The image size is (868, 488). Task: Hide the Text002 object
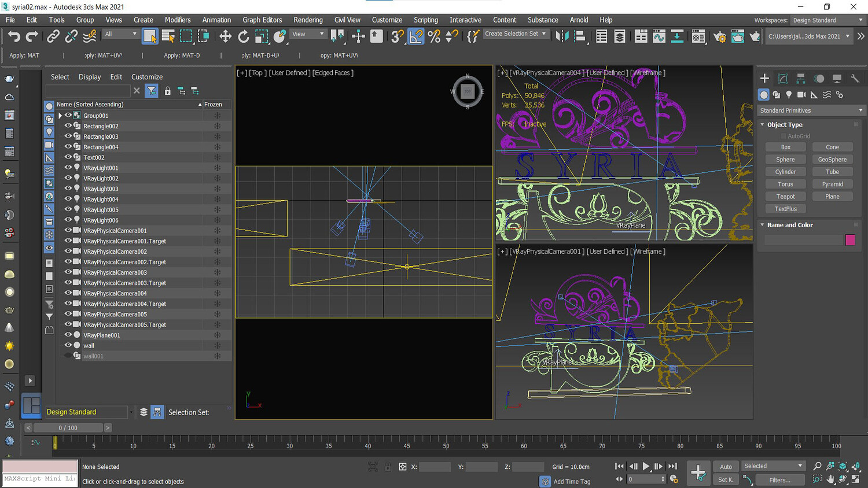pyautogui.click(x=68, y=157)
